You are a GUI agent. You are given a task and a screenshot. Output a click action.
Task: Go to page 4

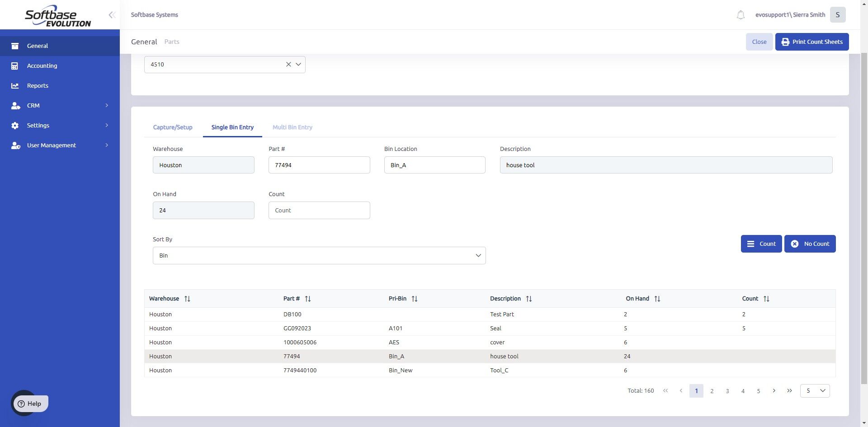click(743, 391)
